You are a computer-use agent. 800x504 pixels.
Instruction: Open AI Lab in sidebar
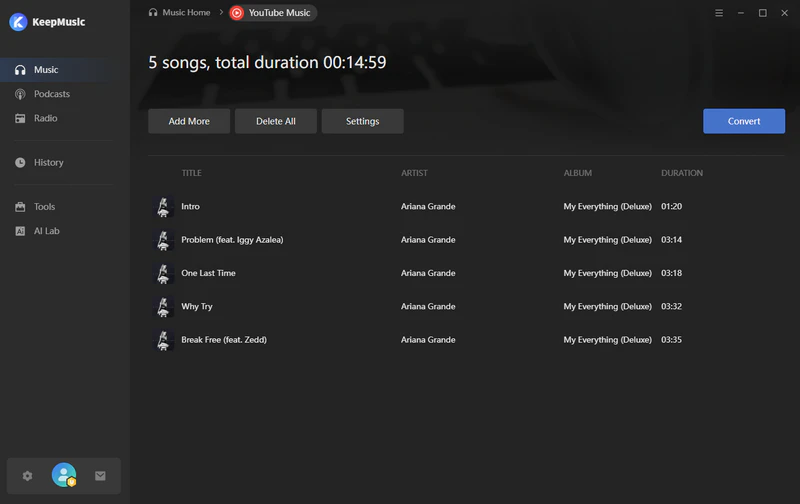(46, 231)
